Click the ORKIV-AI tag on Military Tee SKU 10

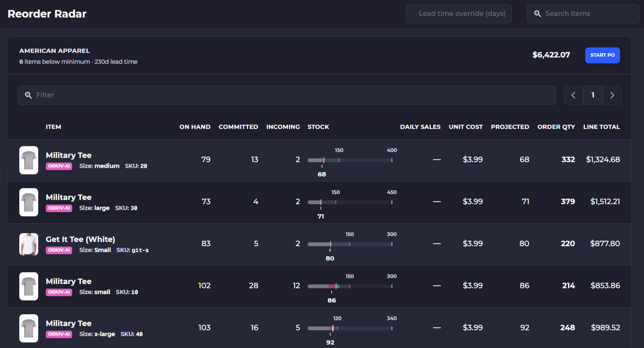(x=59, y=292)
